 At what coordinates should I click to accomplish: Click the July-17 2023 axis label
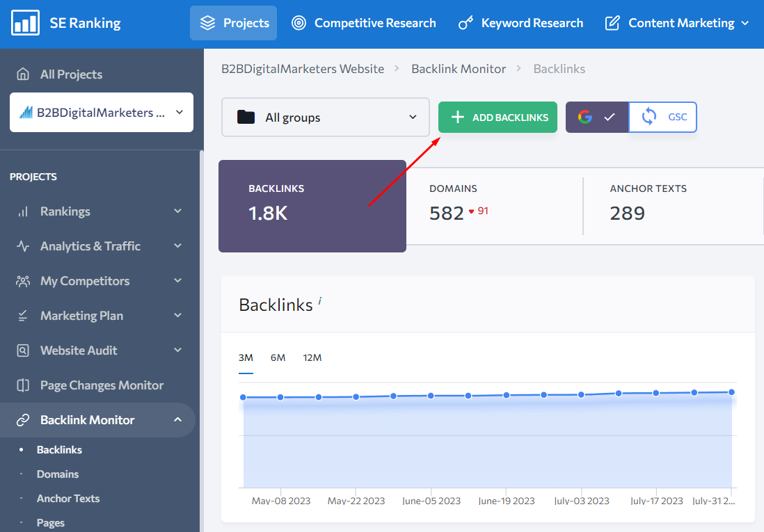point(656,501)
